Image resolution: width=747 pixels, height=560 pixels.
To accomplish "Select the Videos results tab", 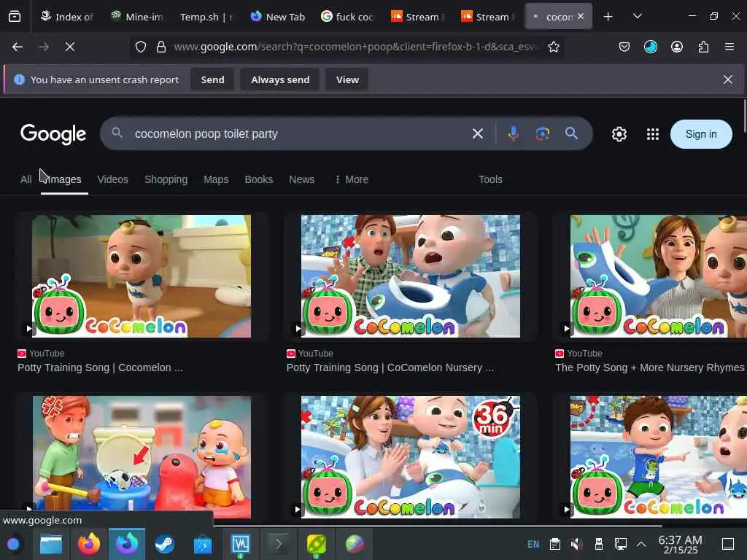I will [112, 179].
